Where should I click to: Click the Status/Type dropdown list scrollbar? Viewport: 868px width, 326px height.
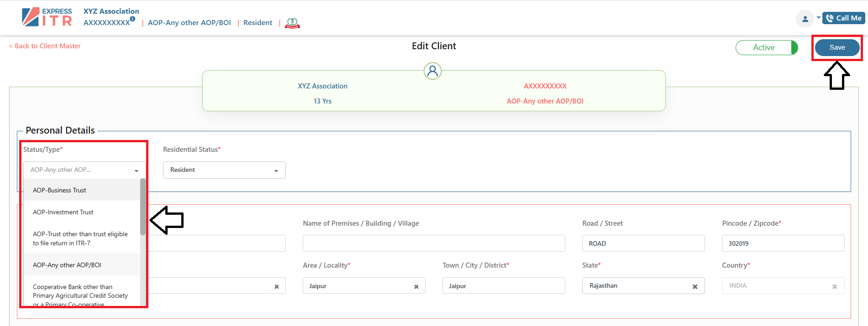(143, 207)
